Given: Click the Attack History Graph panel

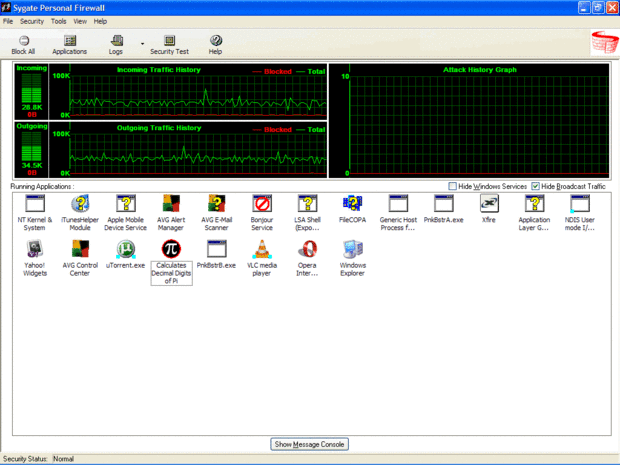Looking at the screenshot, I should 469,121.
